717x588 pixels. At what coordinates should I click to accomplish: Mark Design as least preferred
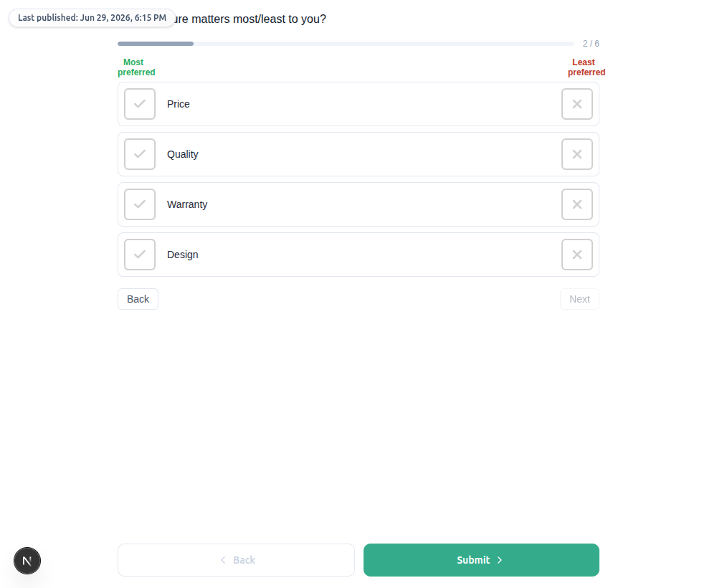[x=576, y=255]
